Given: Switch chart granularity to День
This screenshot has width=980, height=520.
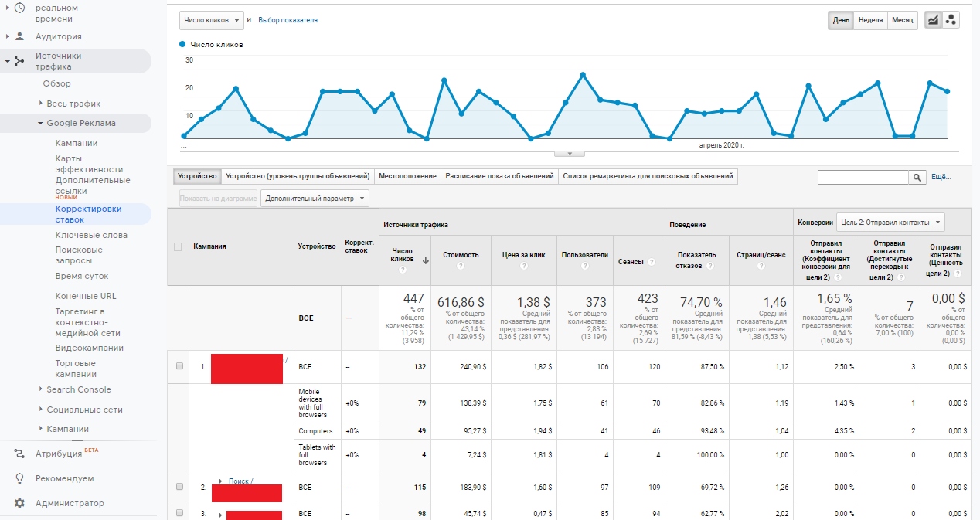Looking at the screenshot, I should tap(842, 20).
